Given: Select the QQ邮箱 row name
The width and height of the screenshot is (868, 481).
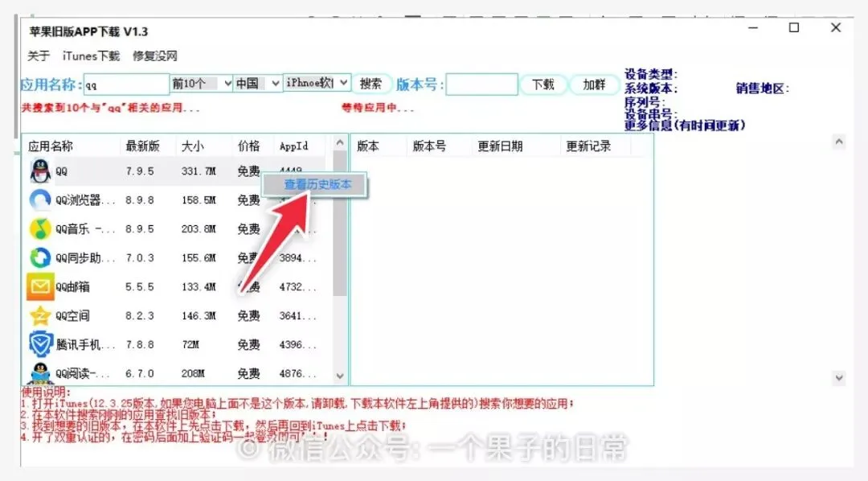Looking at the screenshot, I should (x=72, y=287).
